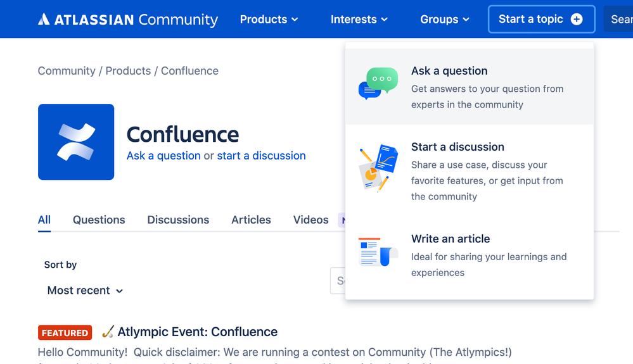Switch to the Discussions tab
The width and height of the screenshot is (633, 364).
click(x=178, y=220)
